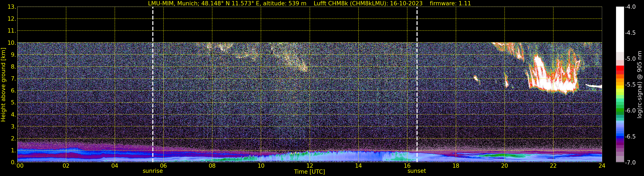644x176 pixels.
Task: Click the time axis tick label 10
Action: pos(261,166)
